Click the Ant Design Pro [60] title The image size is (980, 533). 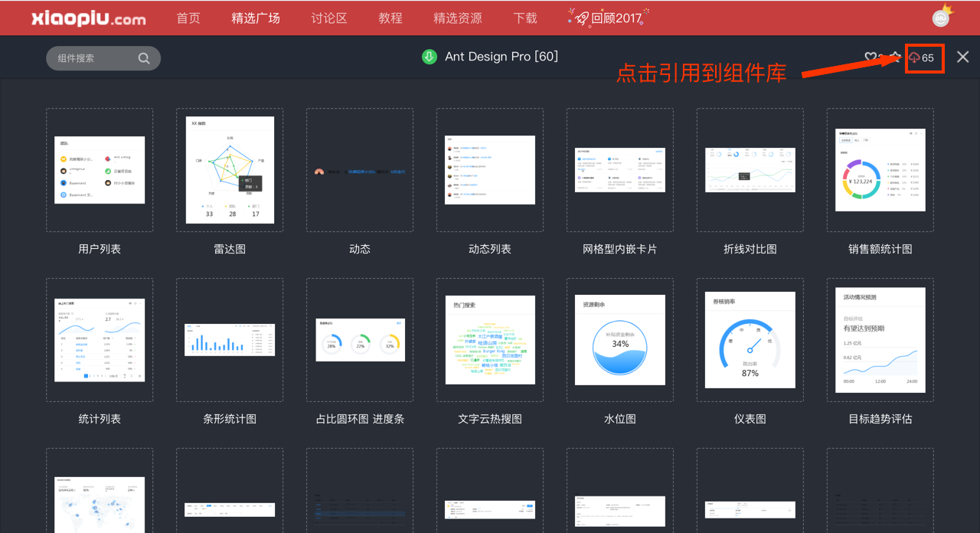[501, 57]
